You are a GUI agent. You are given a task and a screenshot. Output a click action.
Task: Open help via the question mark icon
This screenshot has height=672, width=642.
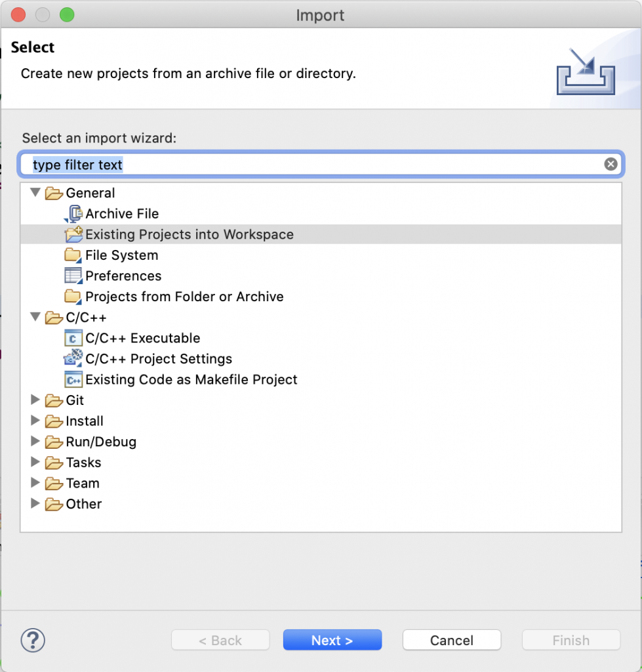click(33, 640)
